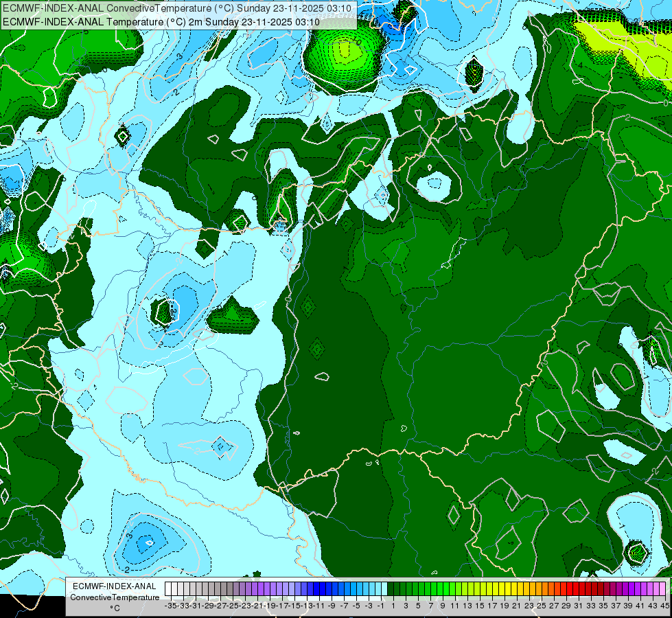The image size is (672, 618).
Task: Pick the purple swatch above legend value 41
Action: [x=638, y=589]
